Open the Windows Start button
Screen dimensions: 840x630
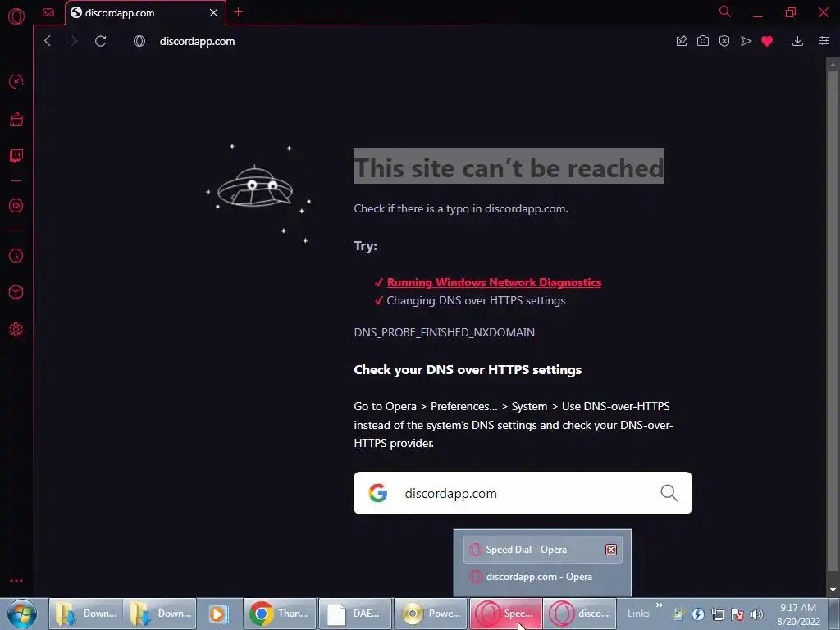tap(22, 614)
